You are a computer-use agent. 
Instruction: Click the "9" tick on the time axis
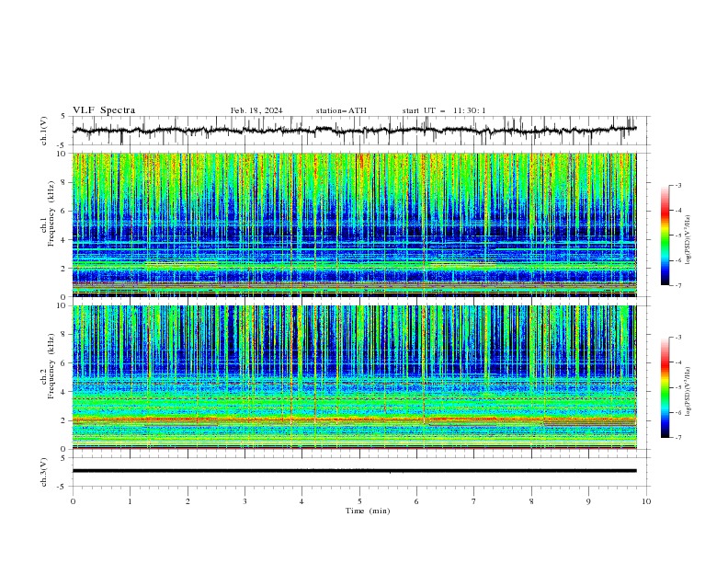(588, 501)
